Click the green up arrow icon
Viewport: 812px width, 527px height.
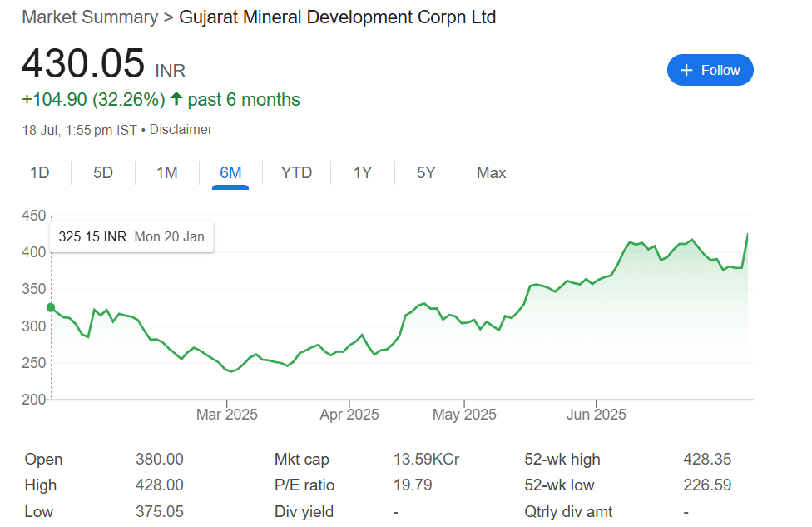[176, 98]
